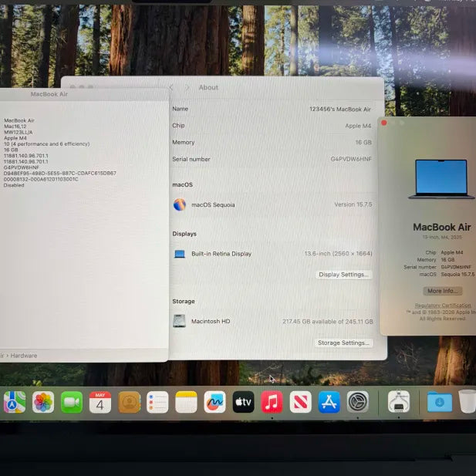The height and width of the screenshot is (476, 476).
Task: Open the News app in Dock
Action: 301,402
